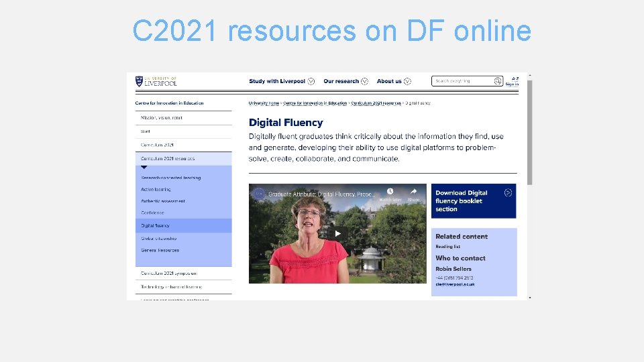Click the page vertical scrollbar thumb

tap(530, 133)
